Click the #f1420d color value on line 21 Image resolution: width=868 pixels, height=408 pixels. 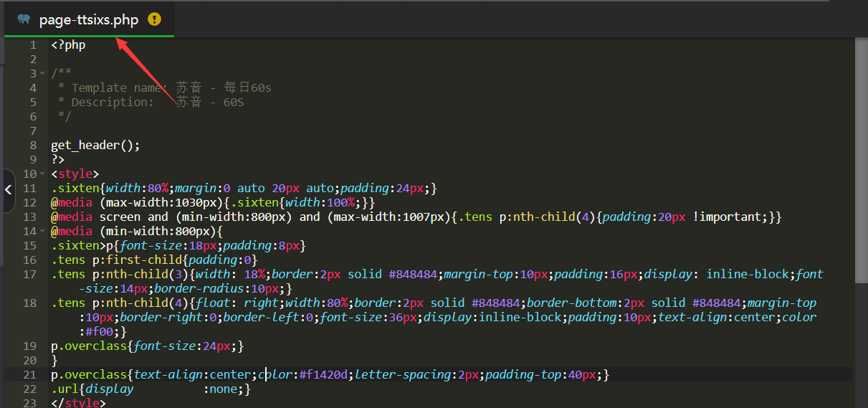click(323, 375)
